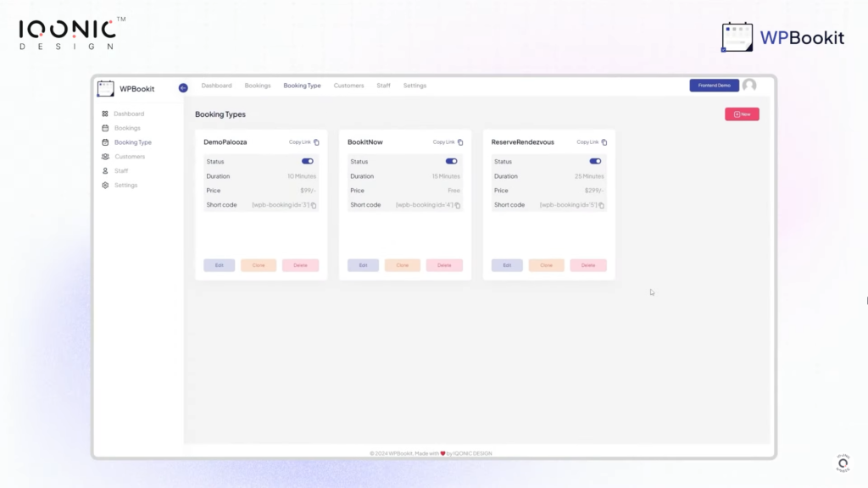Image resolution: width=868 pixels, height=488 pixels.
Task: Click the Staff person icon in sidebar
Action: coord(105,171)
